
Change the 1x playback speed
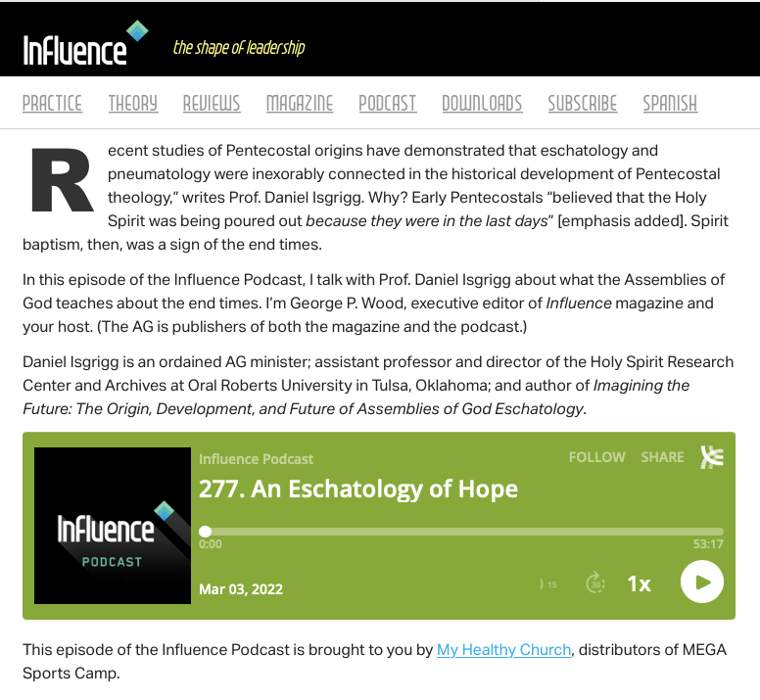[639, 583]
